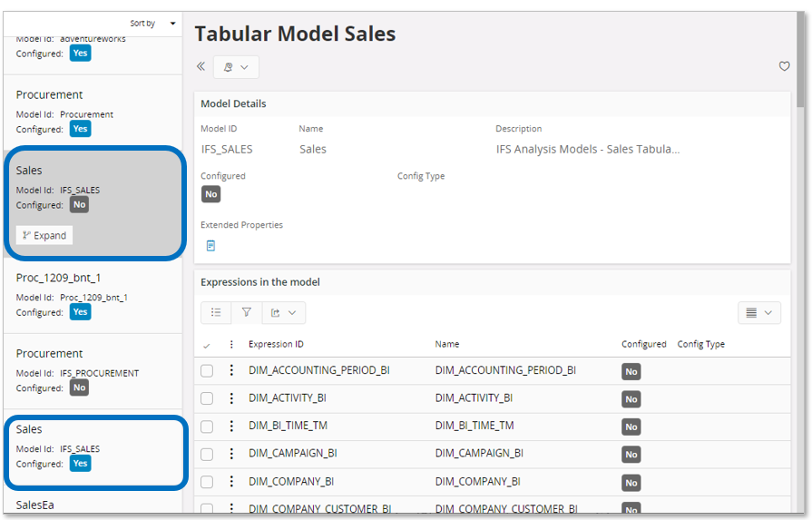Add Tabular Model Sales to favorites
Viewport: 812px width, 520px height.
[x=785, y=66]
